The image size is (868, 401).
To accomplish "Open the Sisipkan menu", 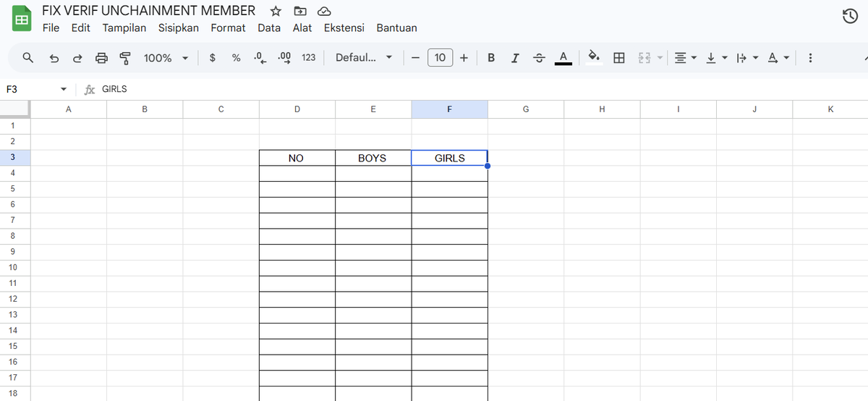I will [x=179, y=28].
